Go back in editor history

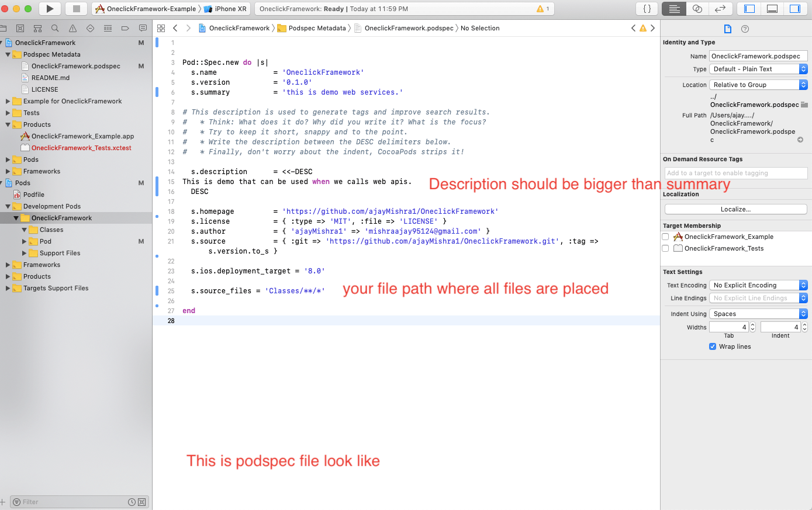click(175, 28)
